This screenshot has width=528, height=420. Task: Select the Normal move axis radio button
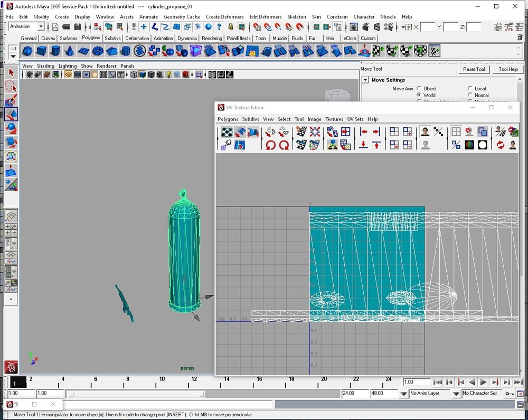470,96
